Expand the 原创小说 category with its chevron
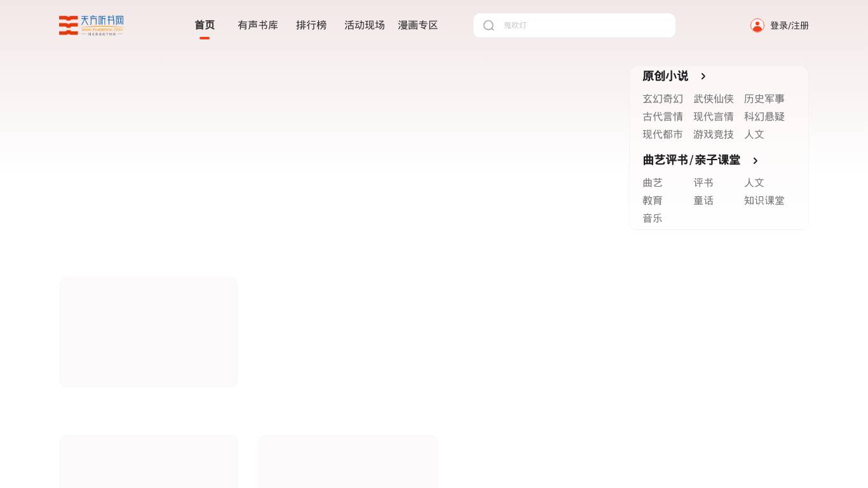 click(x=703, y=76)
